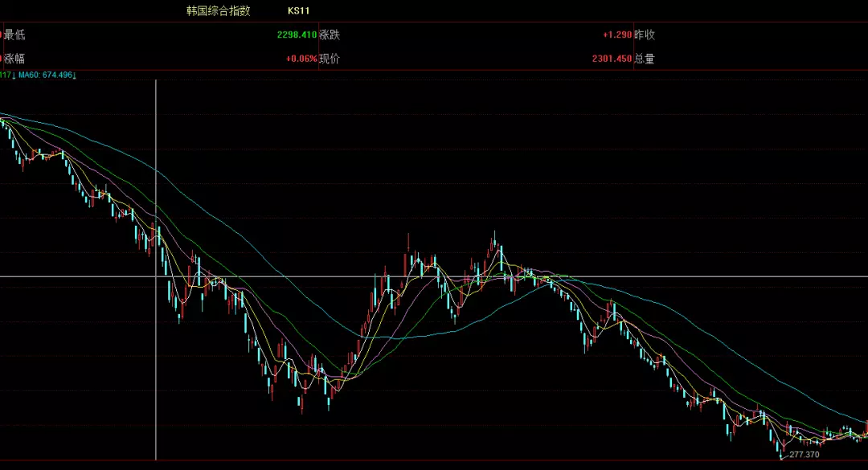Click the +1.290 change value
The height and width of the screenshot is (470, 868).
click(616, 35)
